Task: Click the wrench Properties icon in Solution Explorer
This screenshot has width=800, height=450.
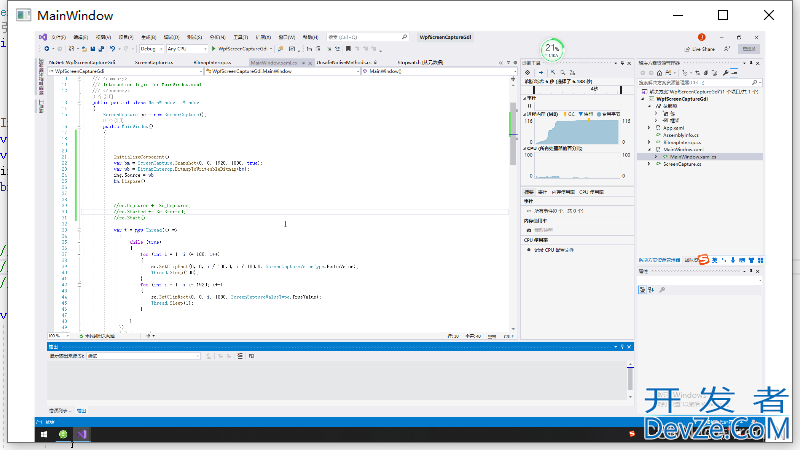Action: pyautogui.click(x=726, y=73)
